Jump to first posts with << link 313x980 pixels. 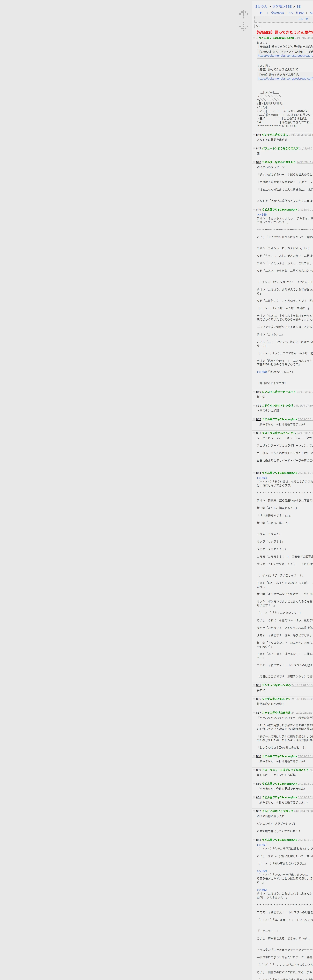point(291,13)
